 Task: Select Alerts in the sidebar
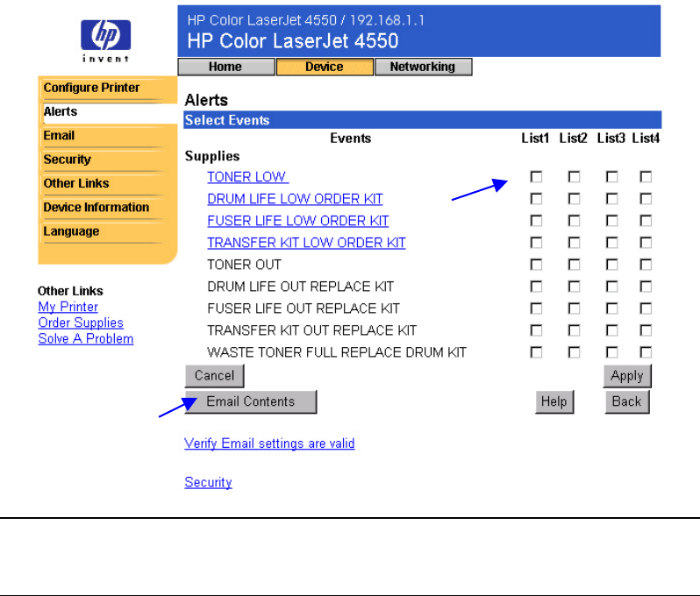(61, 111)
